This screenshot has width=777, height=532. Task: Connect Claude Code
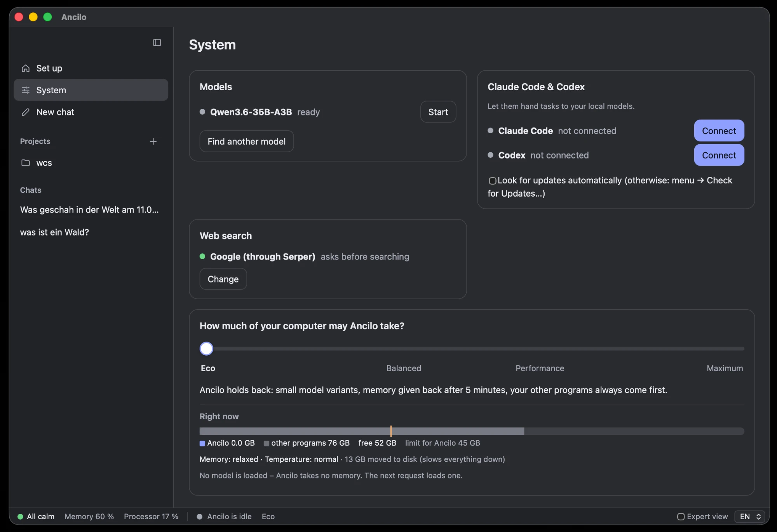pyautogui.click(x=719, y=131)
